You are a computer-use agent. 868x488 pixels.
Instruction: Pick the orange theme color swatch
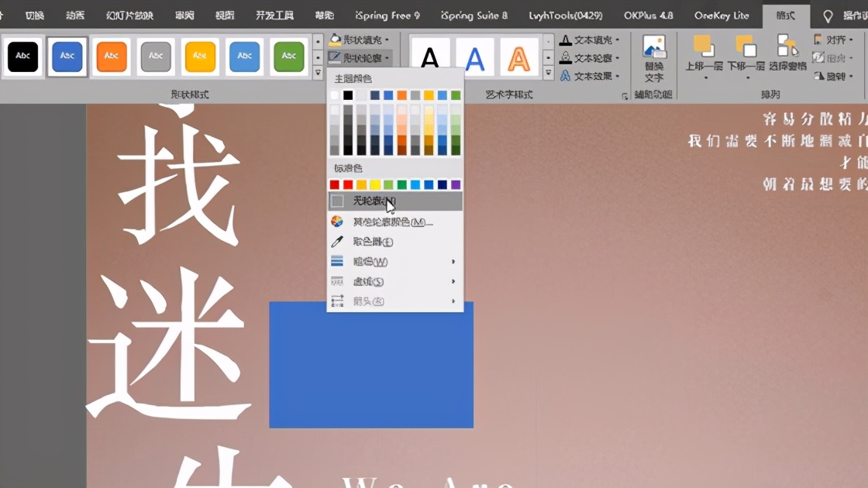point(401,95)
